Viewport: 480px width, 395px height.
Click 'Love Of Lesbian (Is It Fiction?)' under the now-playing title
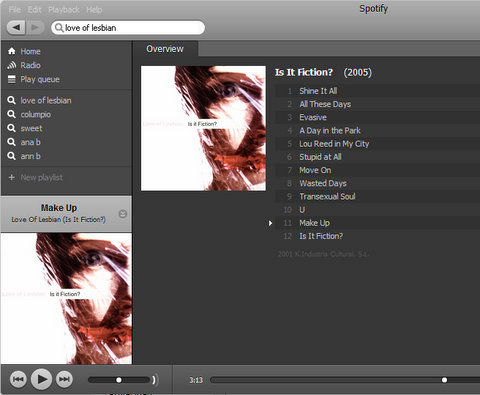click(58, 219)
